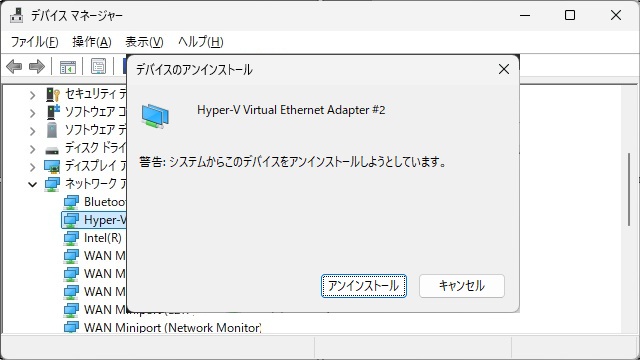Click the forward arrow toolbar icon

37,66
